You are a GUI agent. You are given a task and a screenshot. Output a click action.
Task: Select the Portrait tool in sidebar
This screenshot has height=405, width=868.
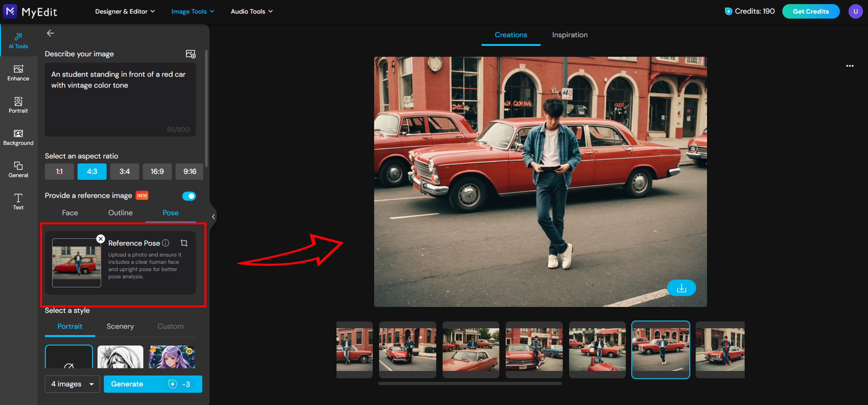18,104
